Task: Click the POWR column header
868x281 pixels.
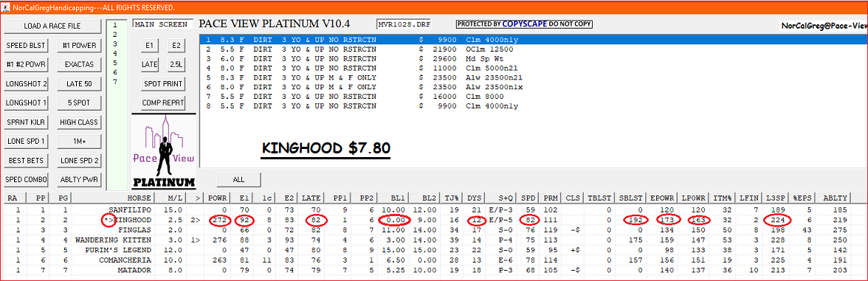Action: (218, 198)
